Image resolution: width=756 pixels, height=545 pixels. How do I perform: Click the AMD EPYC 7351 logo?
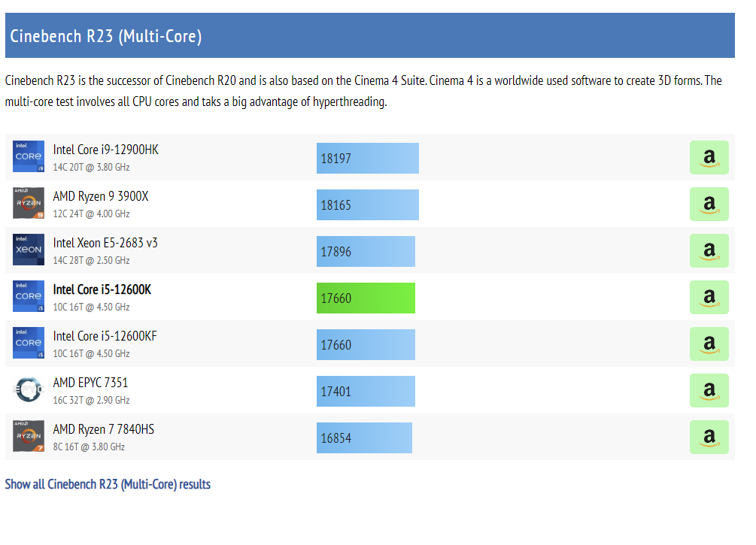29,389
